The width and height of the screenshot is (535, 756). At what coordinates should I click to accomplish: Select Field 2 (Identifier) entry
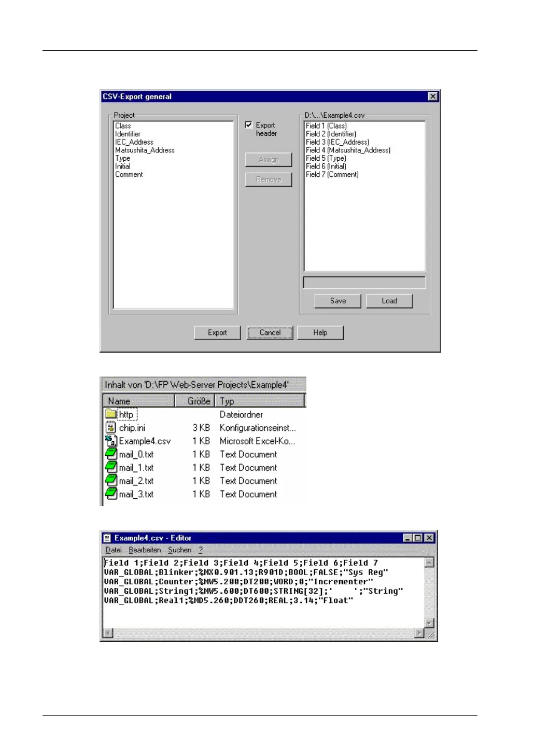[x=331, y=134]
